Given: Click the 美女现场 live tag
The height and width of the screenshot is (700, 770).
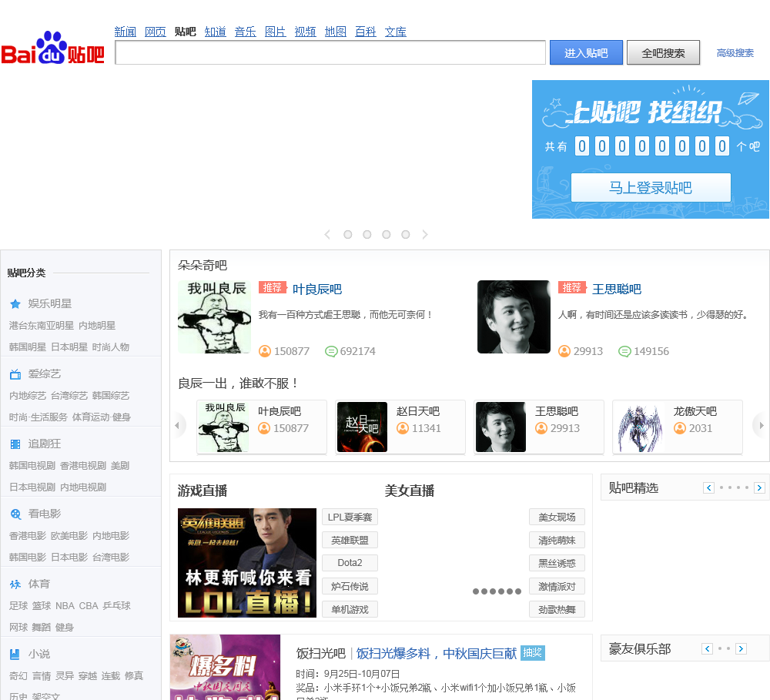Looking at the screenshot, I should [557, 517].
